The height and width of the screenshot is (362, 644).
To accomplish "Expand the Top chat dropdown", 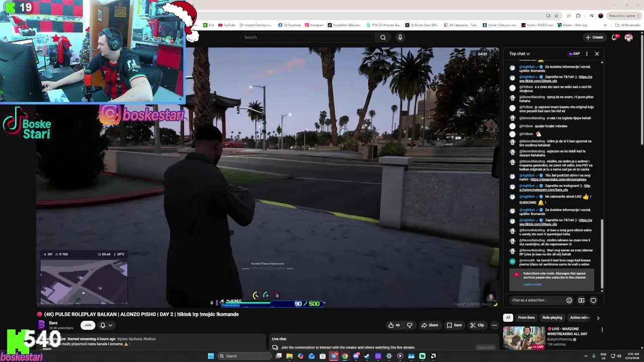I will point(519,54).
